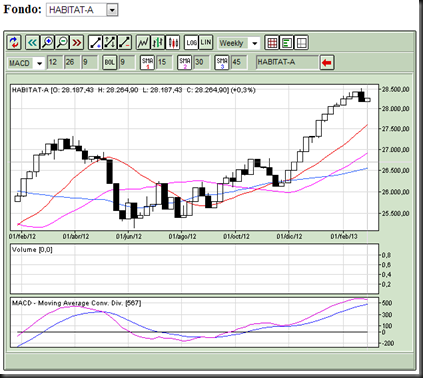Click the MACD 500 axis label
Viewport: 423px width, 378px height.
coord(387,303)
